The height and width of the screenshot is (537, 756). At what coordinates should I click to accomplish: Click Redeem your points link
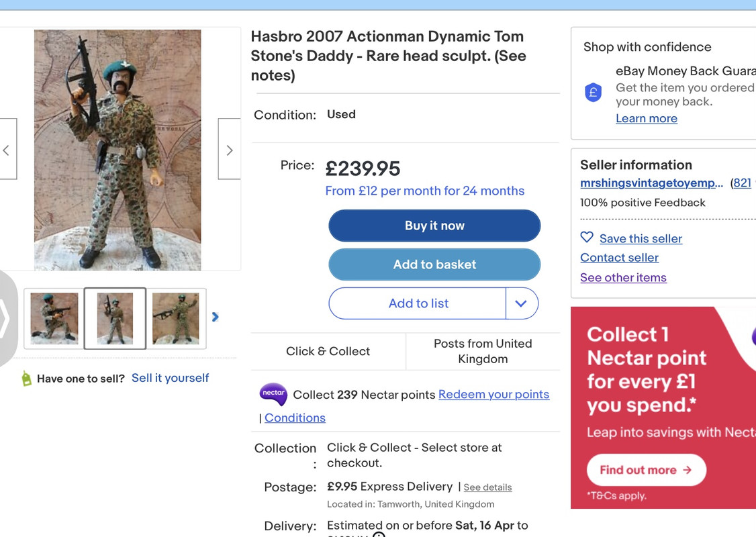click(493, 395)
